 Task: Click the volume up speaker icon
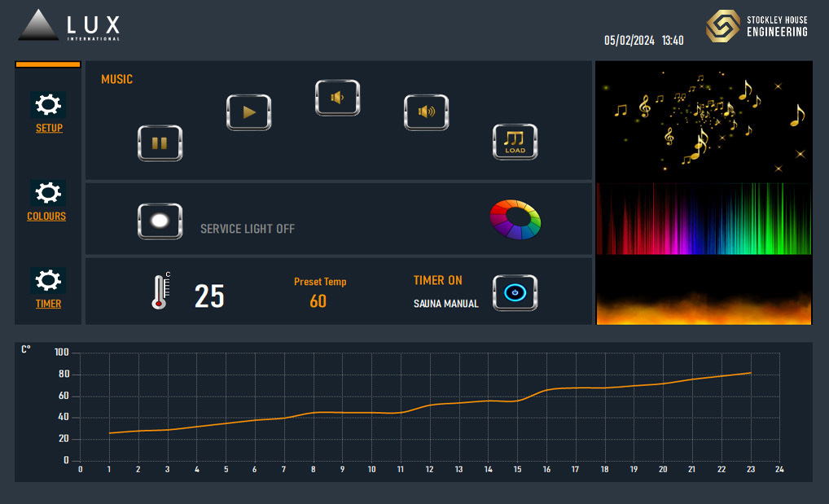426,112
